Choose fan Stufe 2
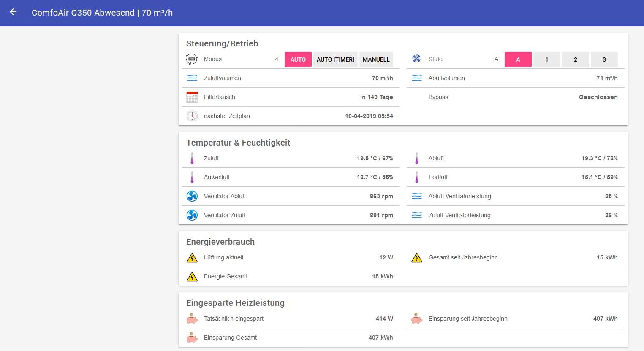The height and width of the screenshot is (351, 644). (x=575, y=59)
